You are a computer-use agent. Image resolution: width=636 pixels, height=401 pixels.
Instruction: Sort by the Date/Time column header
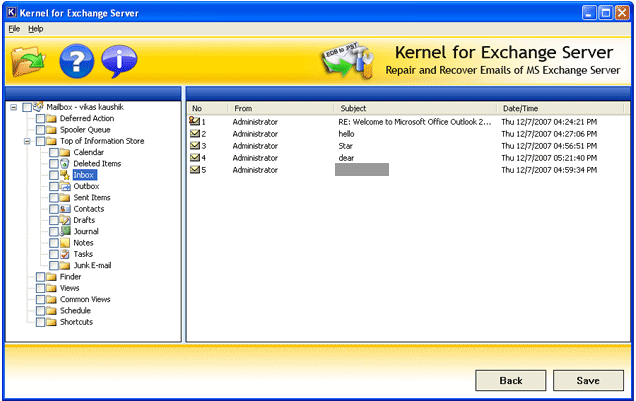coord(561,108)
